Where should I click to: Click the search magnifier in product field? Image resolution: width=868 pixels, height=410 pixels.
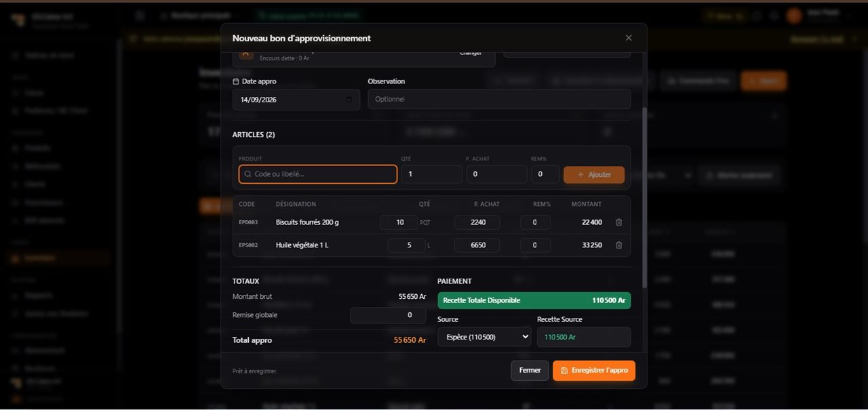tap(248, 174)
